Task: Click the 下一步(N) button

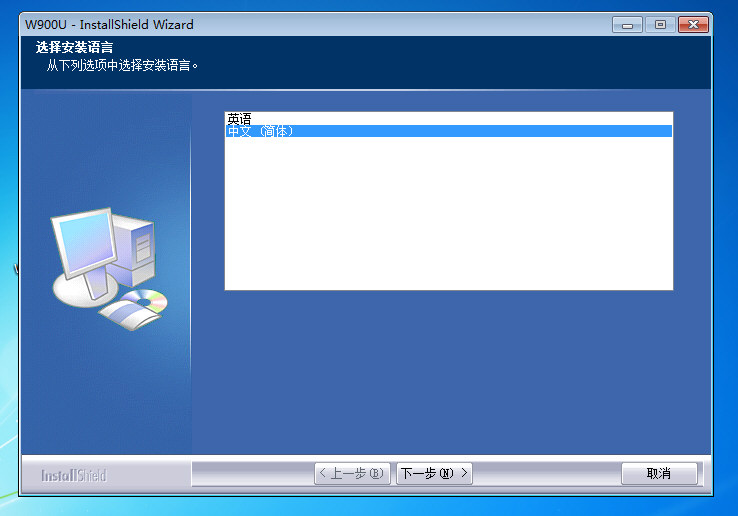Action: [434, 473]
